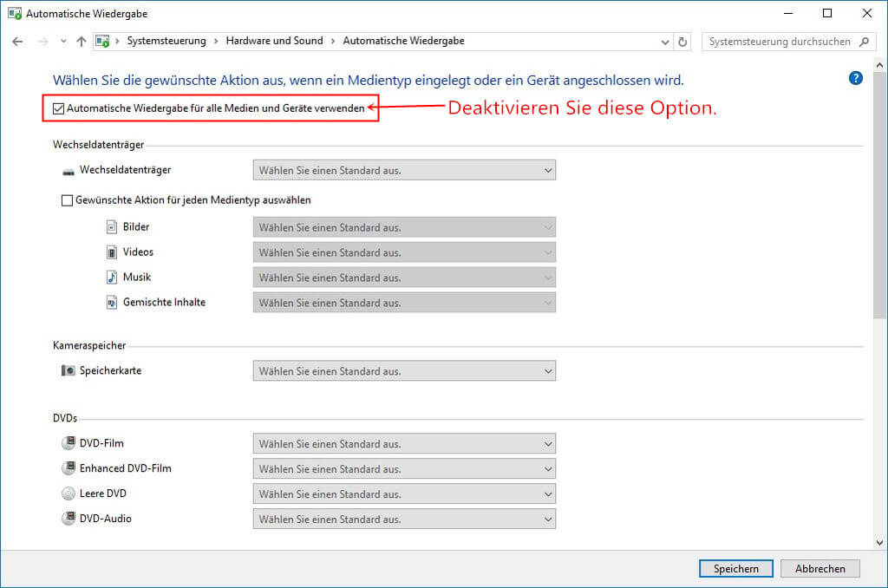888x588 pixels.
Task: Minimize the Automatische Wiedergabe window
Action: pos(787,13)
